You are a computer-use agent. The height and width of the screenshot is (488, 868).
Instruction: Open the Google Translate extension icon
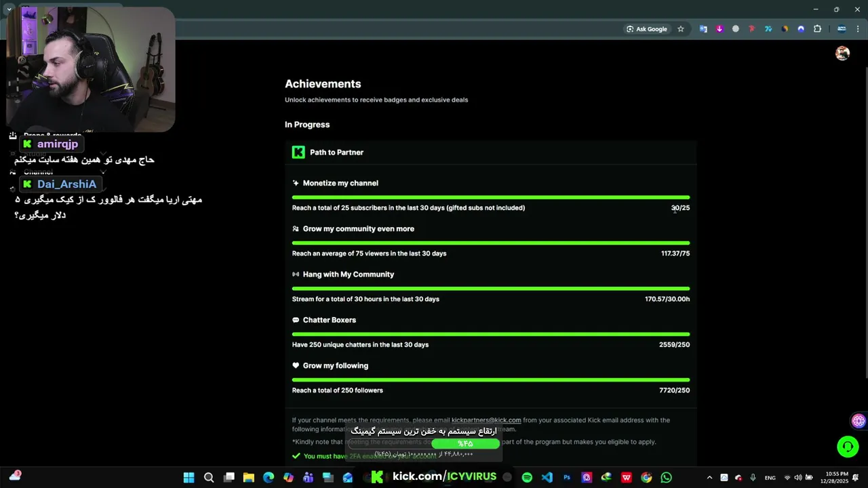pyautogui.click(x=703, y=29)
